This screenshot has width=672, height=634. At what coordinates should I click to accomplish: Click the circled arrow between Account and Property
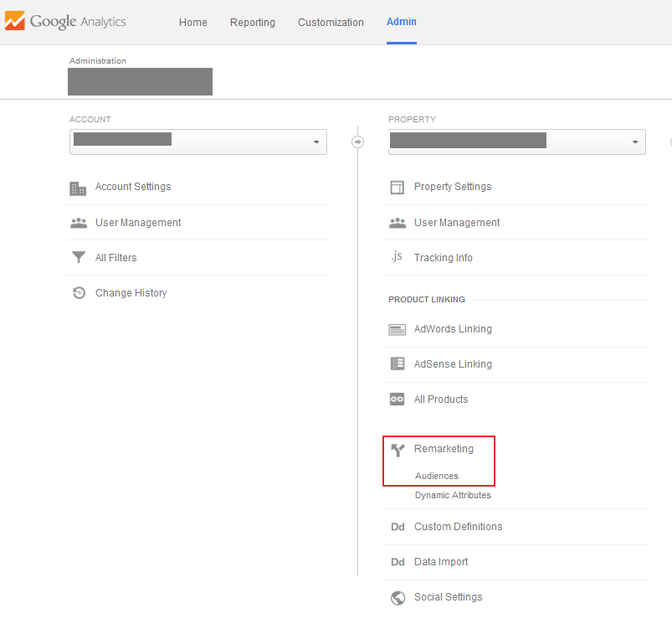358,142
